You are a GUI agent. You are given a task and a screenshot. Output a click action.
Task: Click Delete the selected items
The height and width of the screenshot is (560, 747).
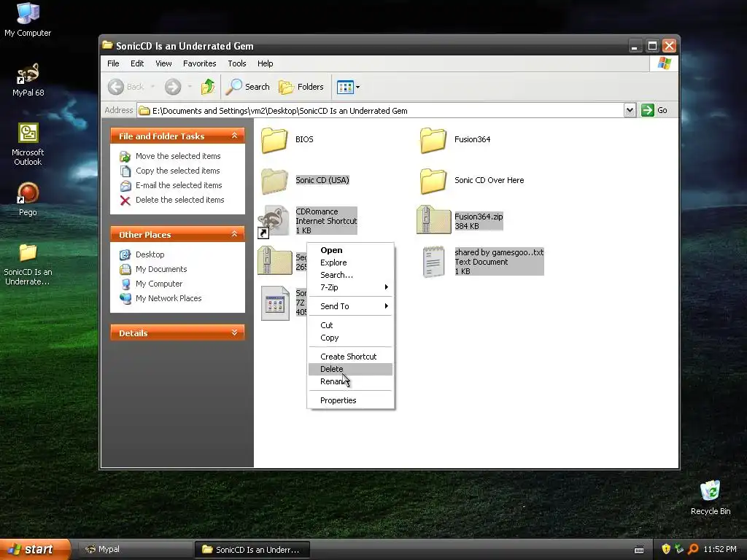tap(172, 200)
